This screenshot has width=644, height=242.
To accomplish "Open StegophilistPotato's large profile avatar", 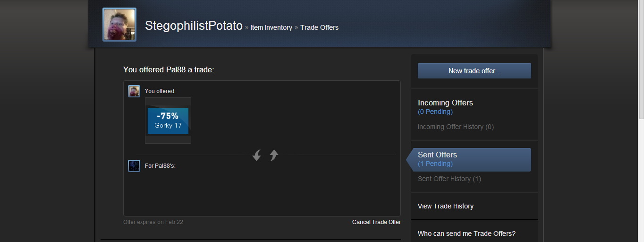I will (x=119, y=25).
